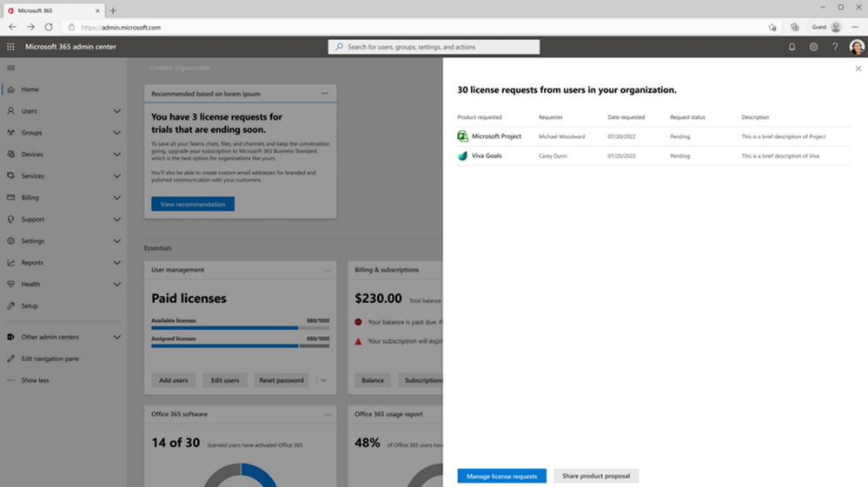Click Share product proposal button
The image size is (868, 487).
(x=596, y=476)
